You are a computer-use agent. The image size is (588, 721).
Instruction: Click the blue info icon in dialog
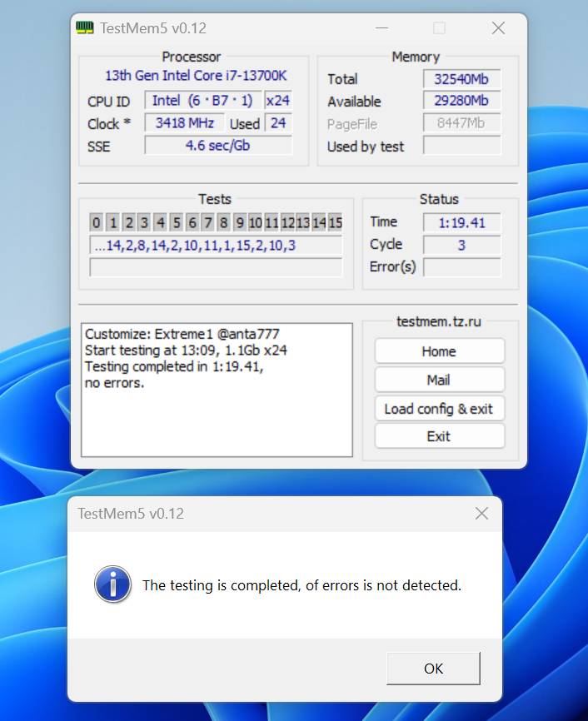coord(112,584)
